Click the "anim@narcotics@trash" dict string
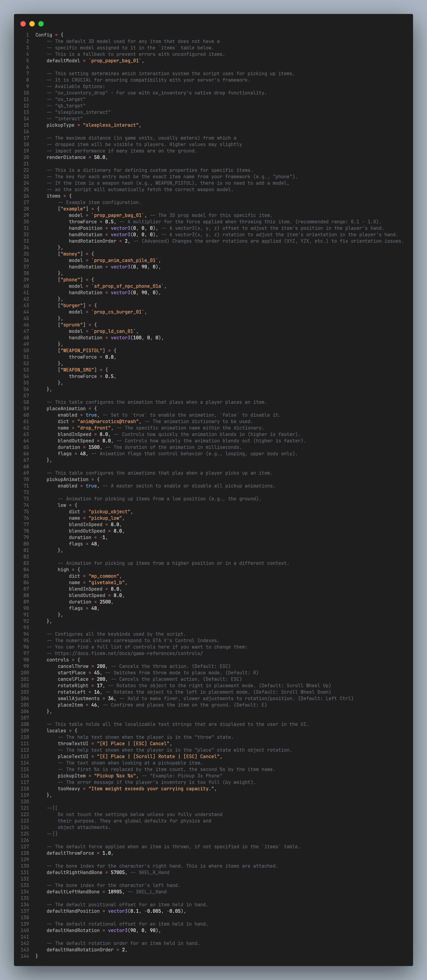This screenshot has height=980, width=427. (x=108, y=421)
